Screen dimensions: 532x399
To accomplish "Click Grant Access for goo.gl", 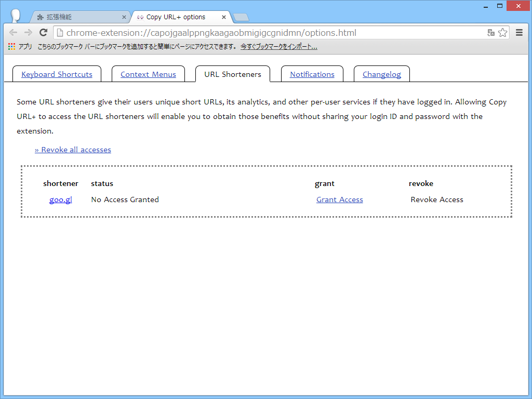I will click(340, 199).
